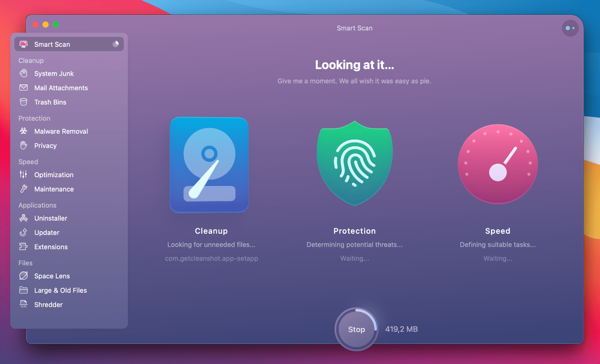The width and height of the screenshot is (600, 364).
Task: Click the pink Speed gauge icon
Action: point(498,164)
